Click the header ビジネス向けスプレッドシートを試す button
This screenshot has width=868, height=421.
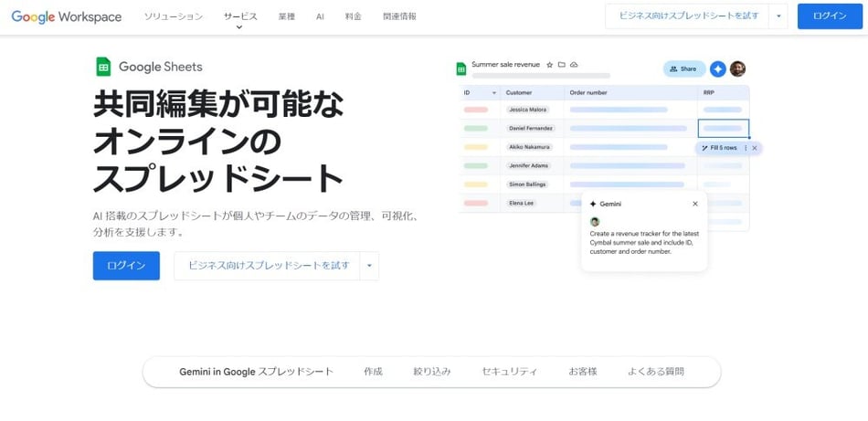(x=688, y=16)
